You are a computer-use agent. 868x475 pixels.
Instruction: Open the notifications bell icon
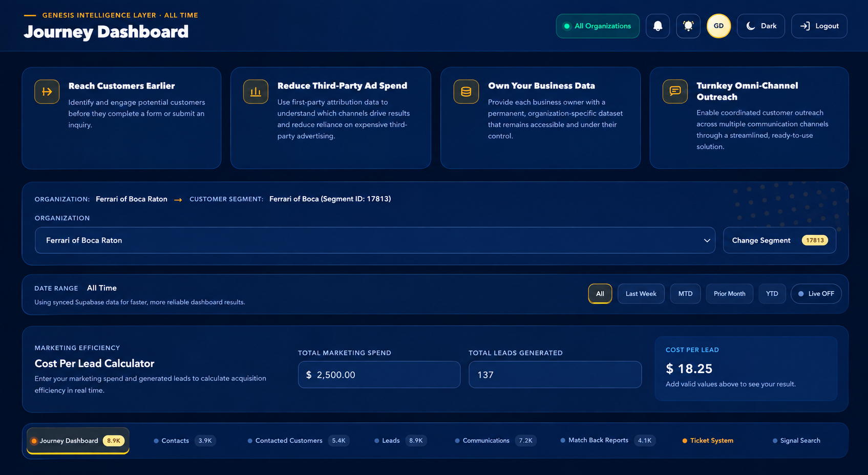[x=658, y=26]
